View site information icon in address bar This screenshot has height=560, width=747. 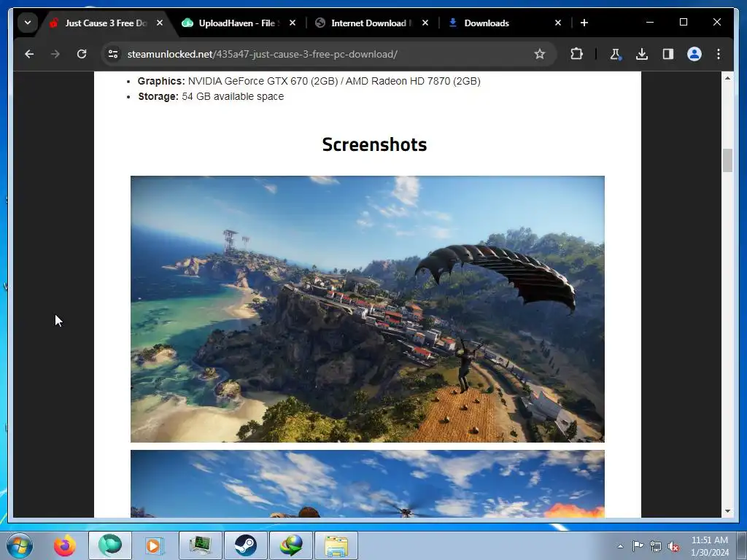113,54
